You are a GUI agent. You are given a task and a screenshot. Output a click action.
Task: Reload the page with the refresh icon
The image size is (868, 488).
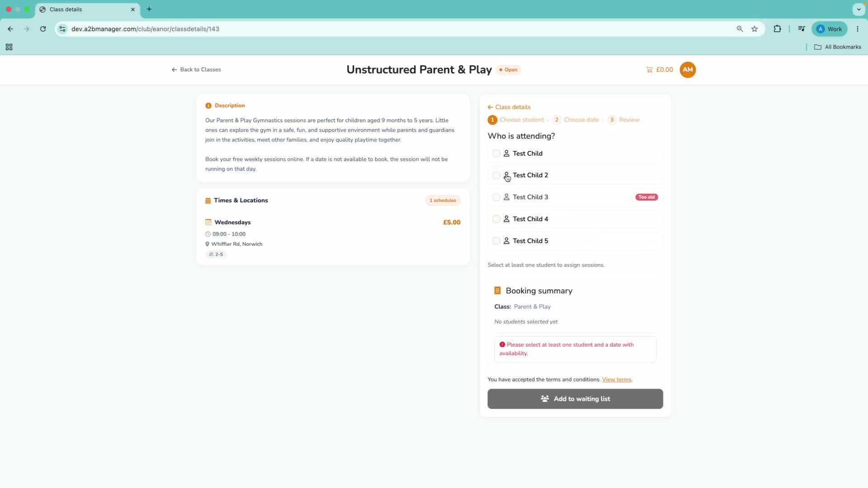pos(43,29)
